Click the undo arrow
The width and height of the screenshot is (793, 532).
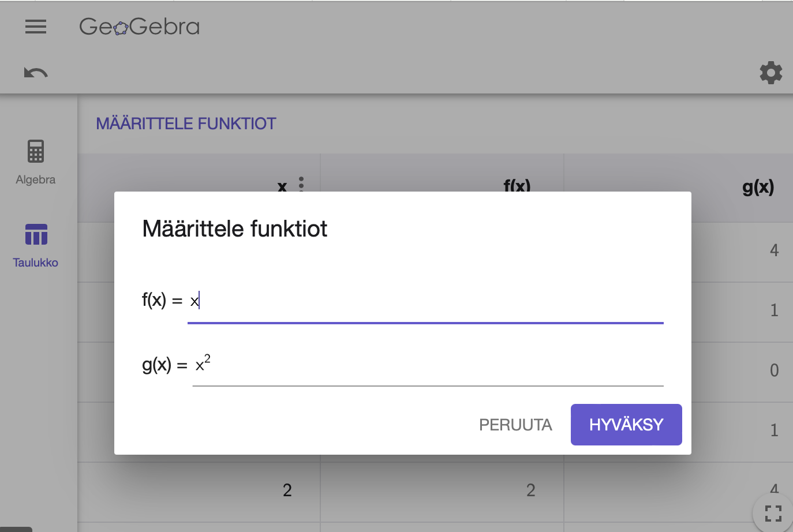coord(36,73)
